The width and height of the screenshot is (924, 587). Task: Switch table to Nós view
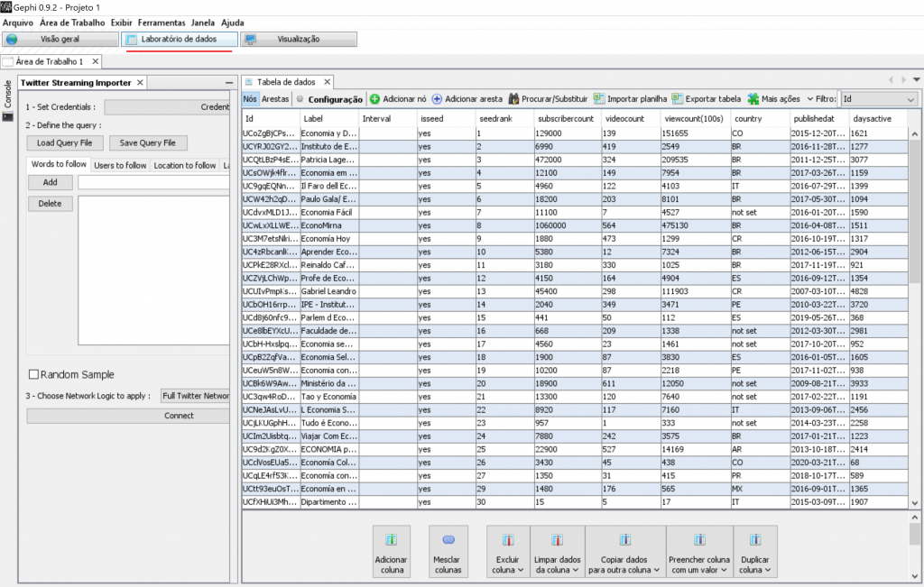[250, 99]
